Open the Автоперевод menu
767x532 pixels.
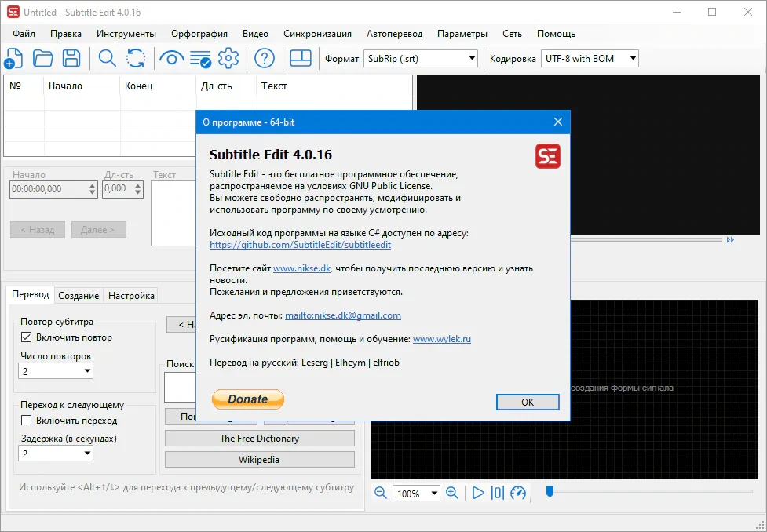(394, 34)
